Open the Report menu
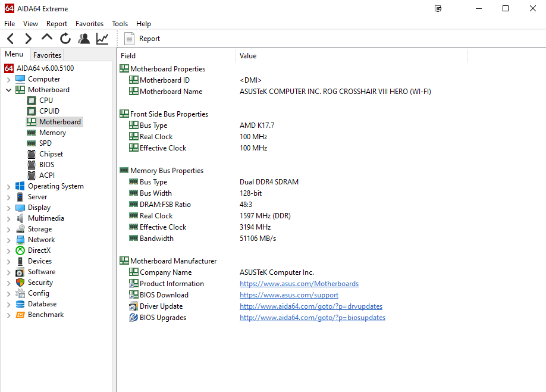Screen dimensions: 546x392 (57, 24)
